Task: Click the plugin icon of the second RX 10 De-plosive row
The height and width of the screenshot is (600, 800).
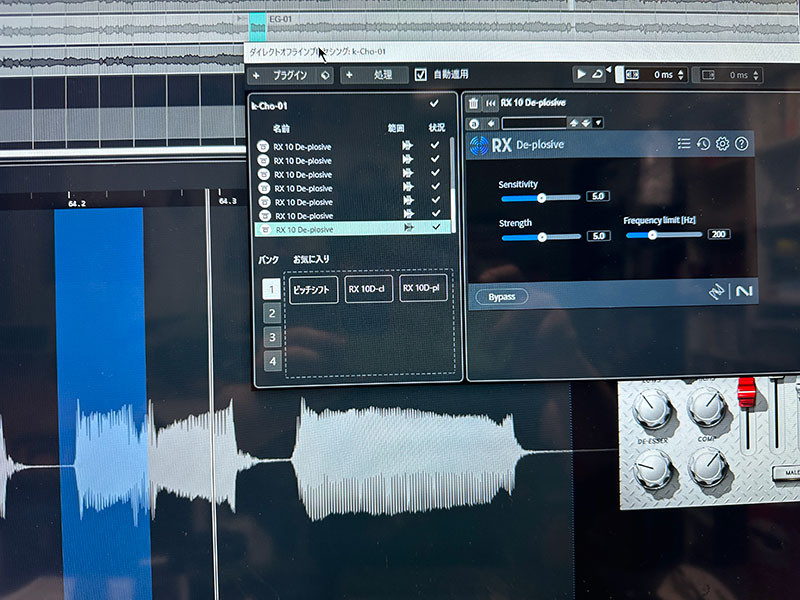Action: point(263,161)
